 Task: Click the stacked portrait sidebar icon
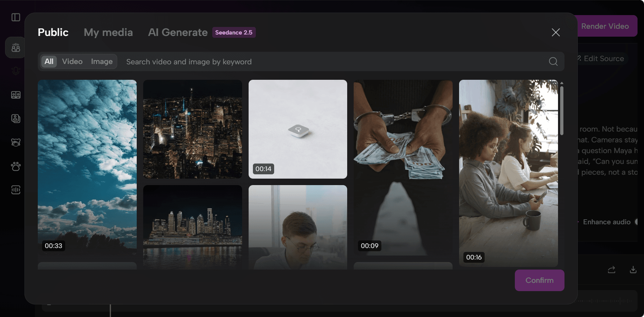16,119
